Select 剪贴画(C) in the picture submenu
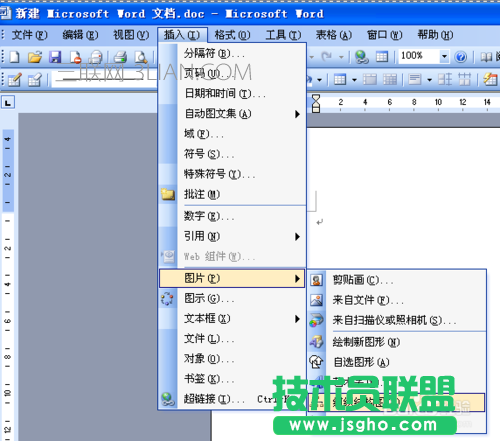 (x=397, y=280)
